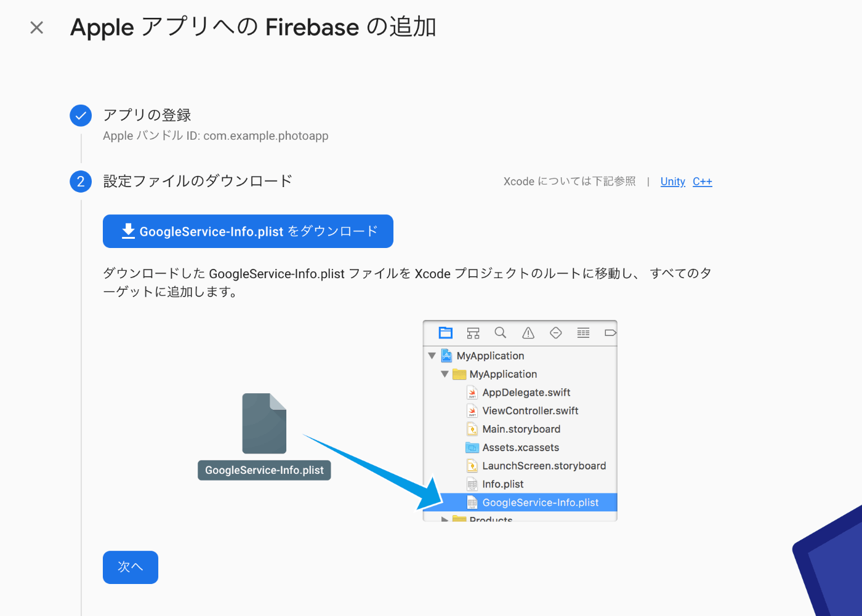Click the source control hierarchy icon in illustration
Screen dimensions: 862x616
[473, 333]
